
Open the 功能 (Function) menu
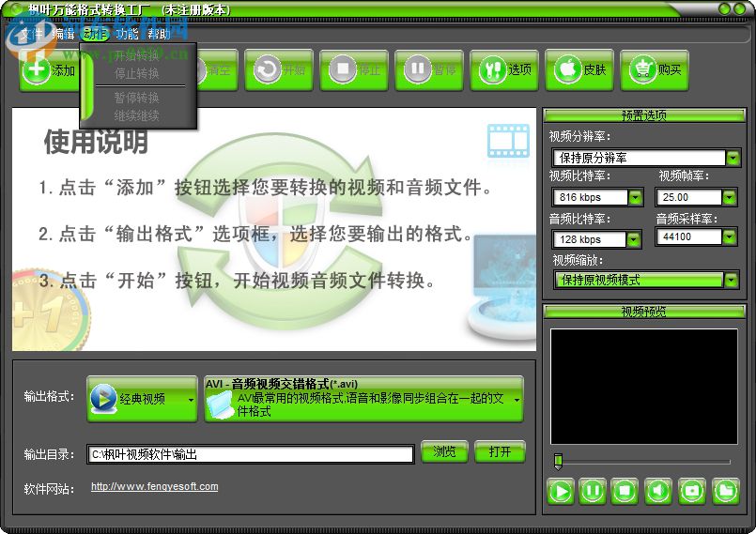(127, 34)
